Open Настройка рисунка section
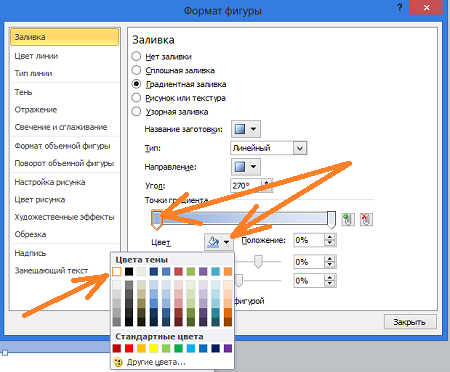Screen dimensions: 450x372 pyautogui.click(x=50, y=182)
